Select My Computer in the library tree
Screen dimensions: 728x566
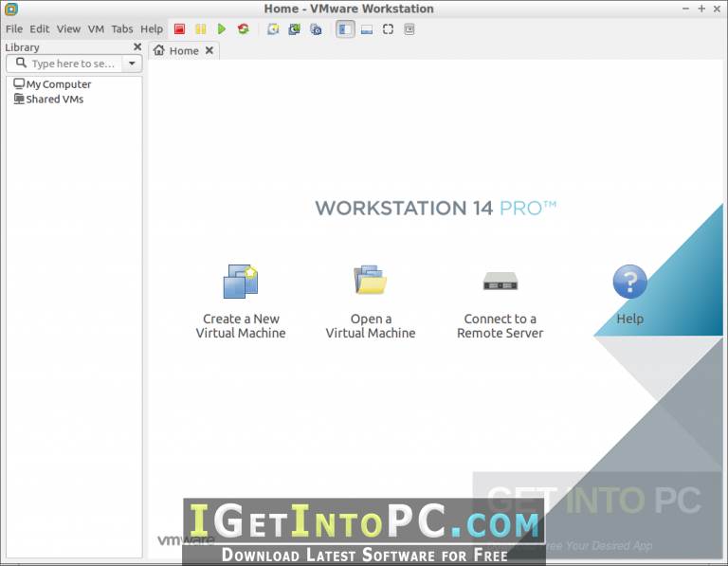(x=52, y=84)
